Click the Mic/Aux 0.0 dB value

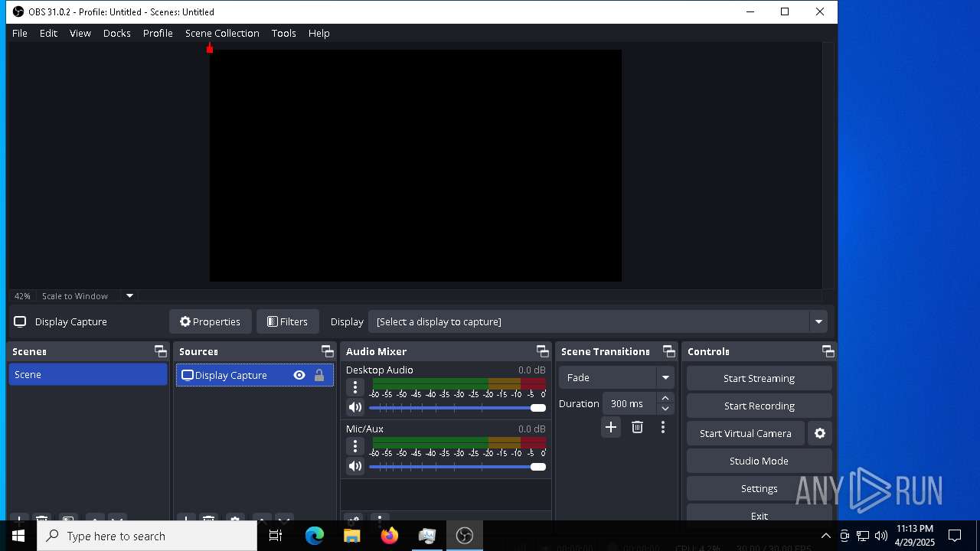pyautogui.click(x=532, y=429)
